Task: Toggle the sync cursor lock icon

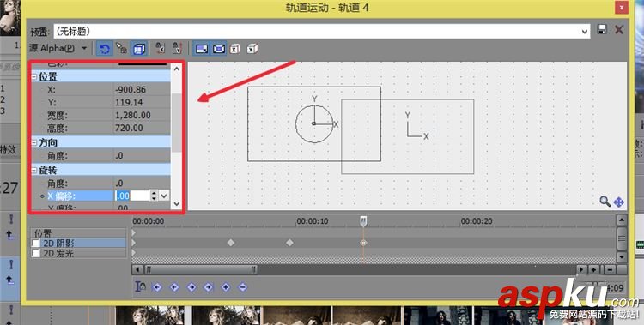Action: click(140, 286)
